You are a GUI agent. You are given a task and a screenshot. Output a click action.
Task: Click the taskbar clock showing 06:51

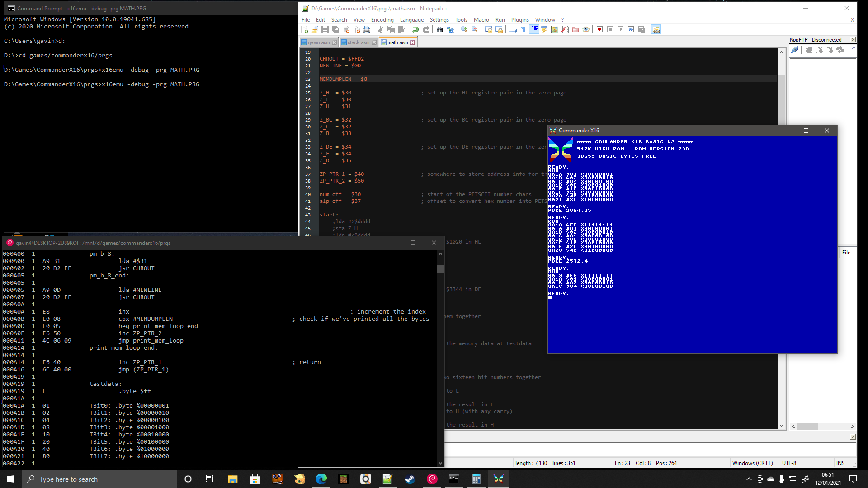(x=828, y=479)
